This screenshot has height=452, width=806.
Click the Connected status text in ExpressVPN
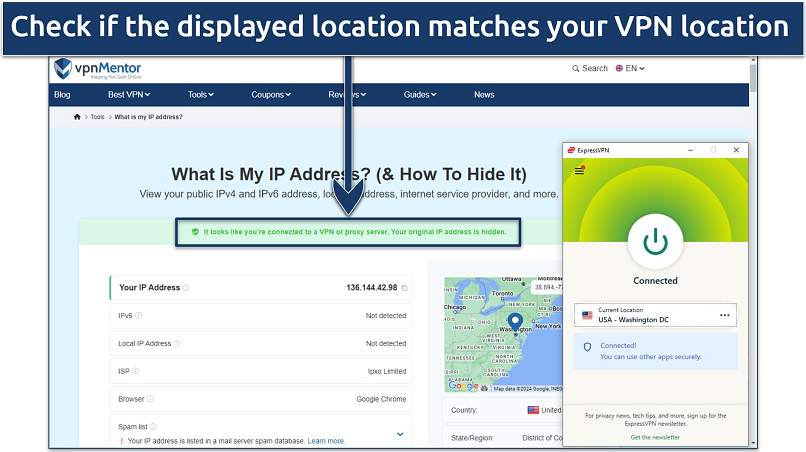pos(655,281)
